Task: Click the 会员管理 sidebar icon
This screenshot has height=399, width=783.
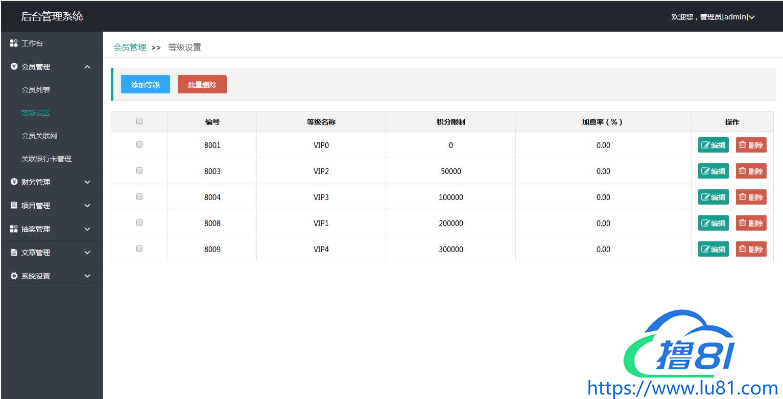Action: 14,66
